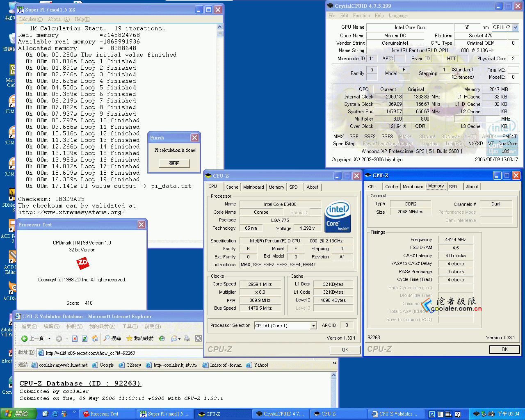Click the IE Stop page icon
The image size is (525, 420).
[x=75, y=338]
